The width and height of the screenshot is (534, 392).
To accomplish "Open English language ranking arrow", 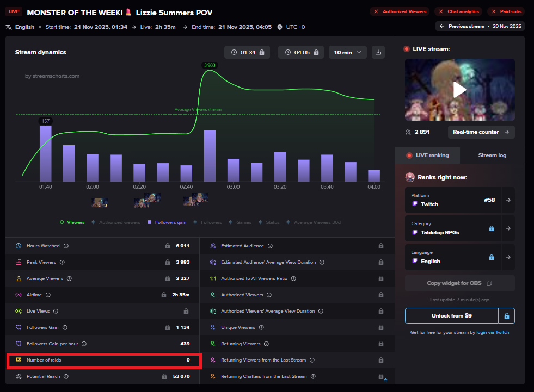I will [508, 257].
